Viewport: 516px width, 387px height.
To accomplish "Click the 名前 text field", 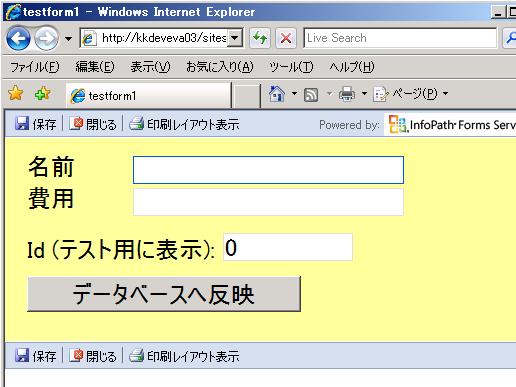I will pyautogui.click(x=268, y=170).
